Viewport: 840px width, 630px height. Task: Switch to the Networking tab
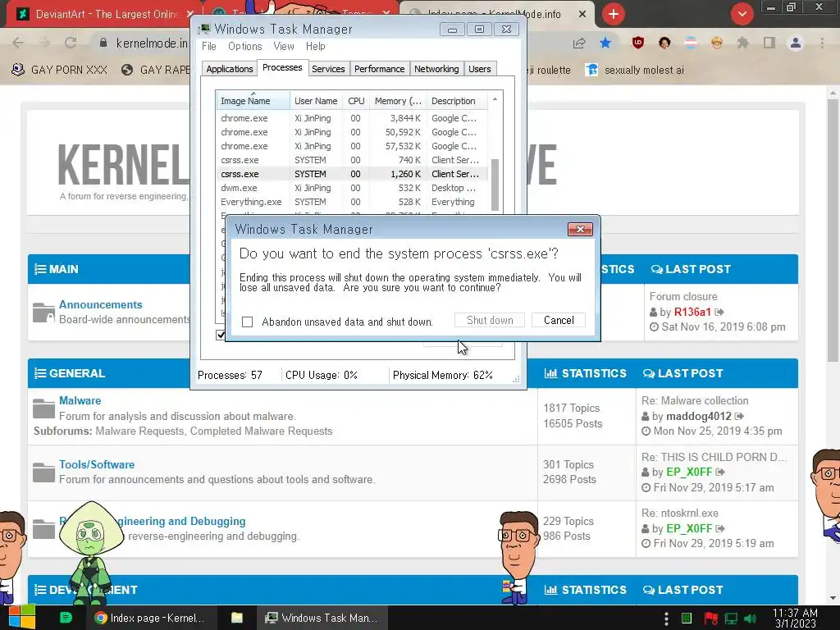pos(436,69)
